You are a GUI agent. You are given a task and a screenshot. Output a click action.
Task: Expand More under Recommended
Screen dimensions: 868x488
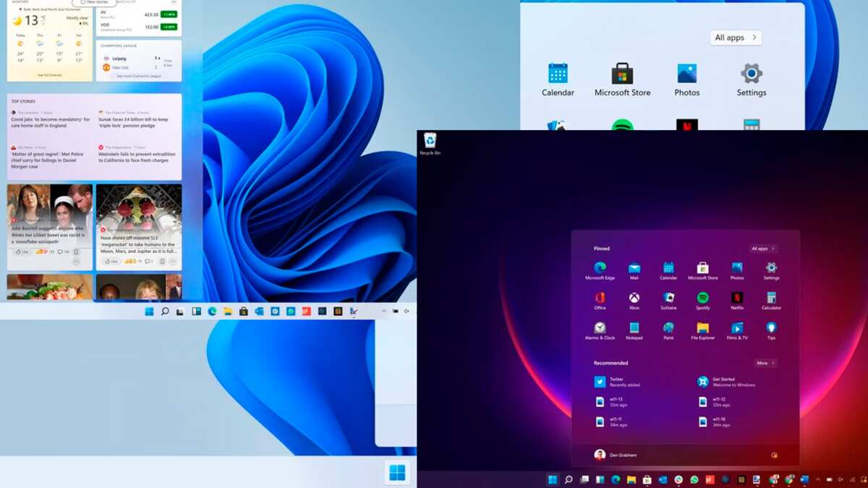pos(765,362)
